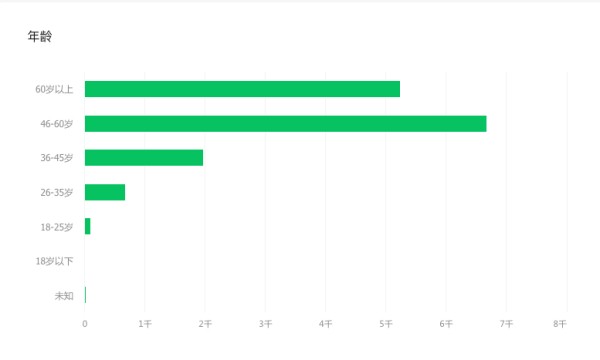Click the 8千 axis tick label
Screen dimensions: 600x360
[x=560, y=324]
